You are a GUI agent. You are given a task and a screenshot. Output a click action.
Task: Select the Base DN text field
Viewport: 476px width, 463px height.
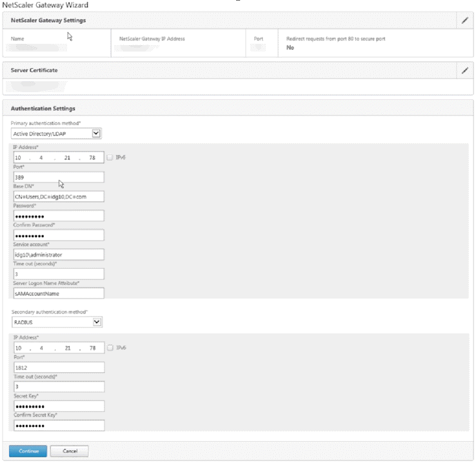[x=57, y=197]
